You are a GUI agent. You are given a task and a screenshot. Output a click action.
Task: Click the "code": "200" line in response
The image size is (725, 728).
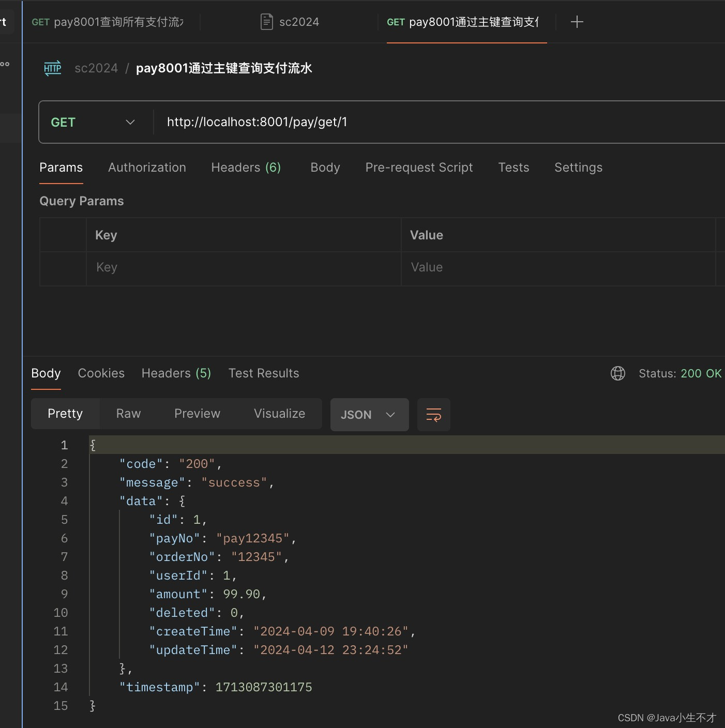tap(171, 464)
